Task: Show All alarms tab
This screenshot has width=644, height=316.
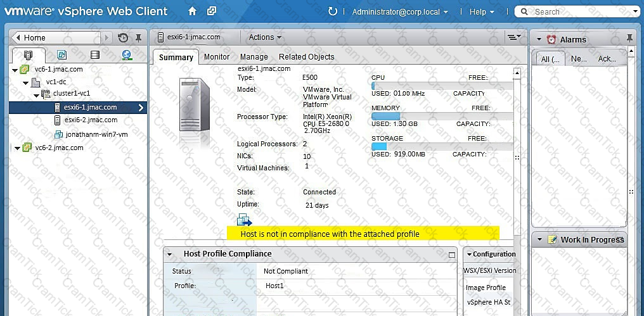Action: [549, 58]
